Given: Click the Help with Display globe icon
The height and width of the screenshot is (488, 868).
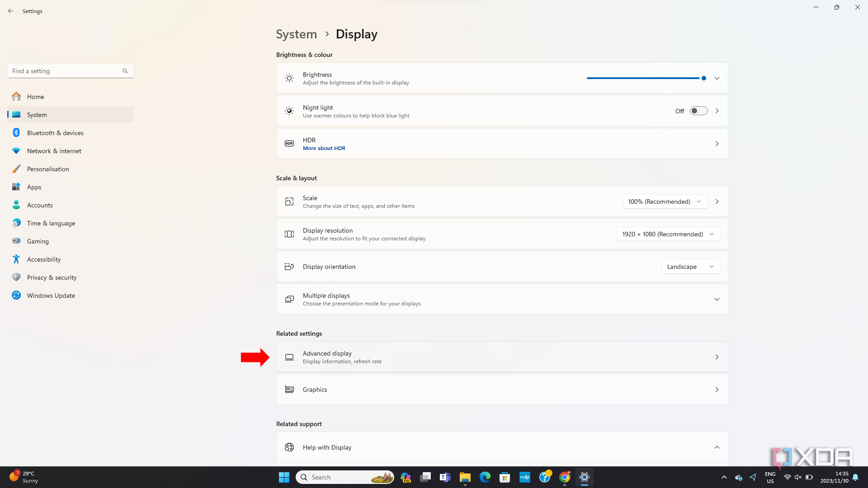Looking at the screenshot, I should [289, 447].
